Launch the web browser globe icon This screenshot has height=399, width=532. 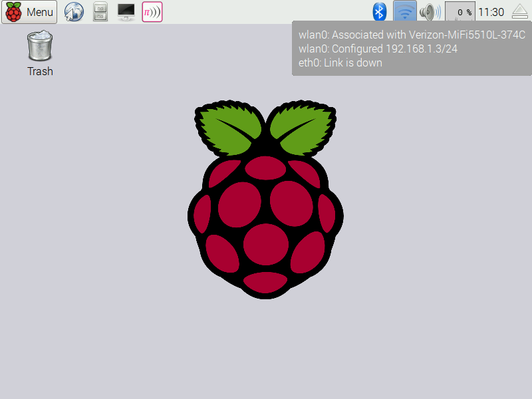point(74,12)
